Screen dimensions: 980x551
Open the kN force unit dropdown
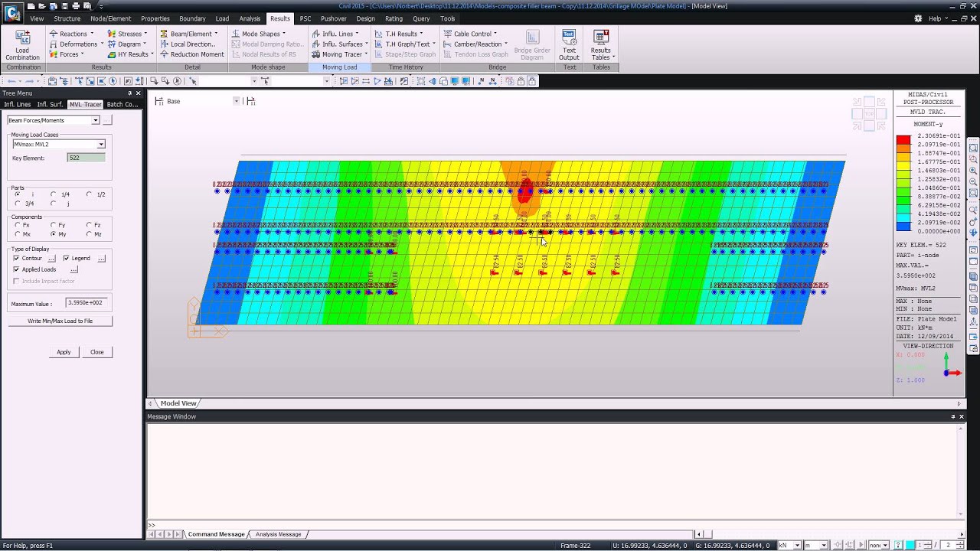pos(797,545)
